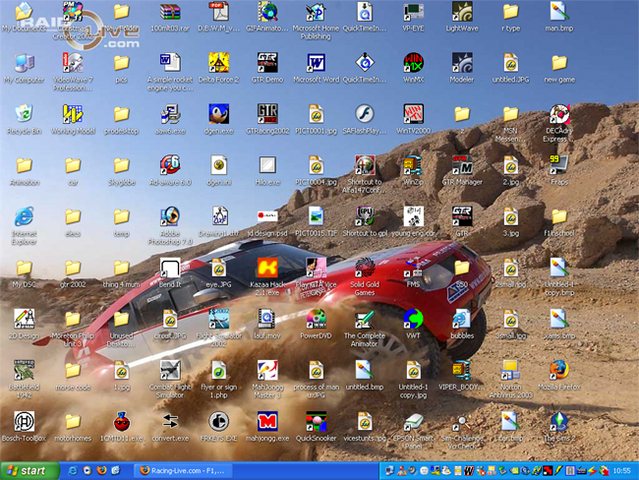Click the system tray clock
The image size is (639, 480).
621,471
